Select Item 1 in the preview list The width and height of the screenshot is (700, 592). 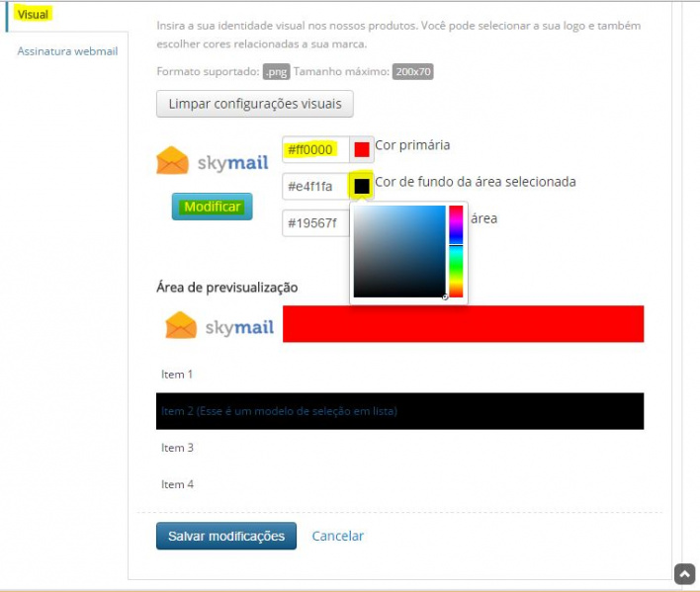(x=178, y=375)
